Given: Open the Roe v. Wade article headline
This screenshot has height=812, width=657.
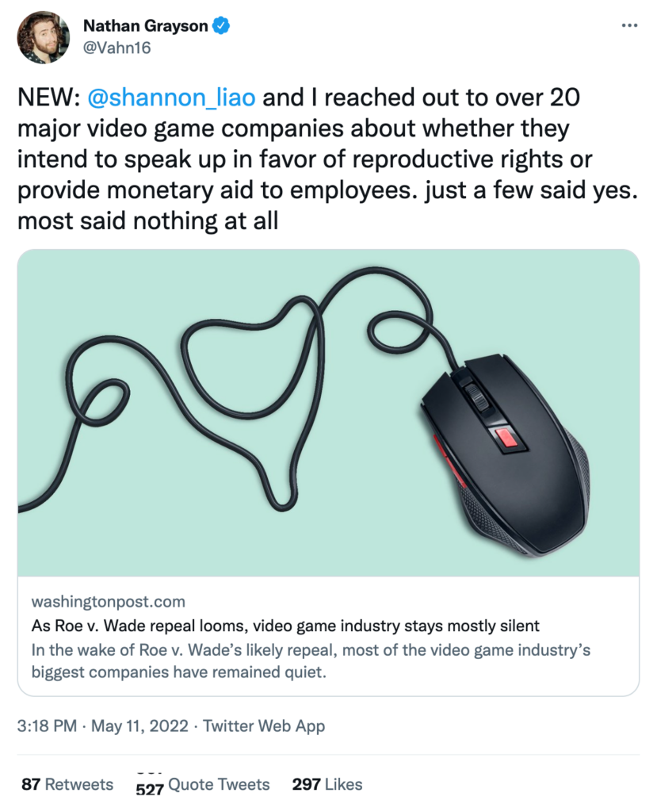Looking at the screenshot, I should (x=285, y=626).
